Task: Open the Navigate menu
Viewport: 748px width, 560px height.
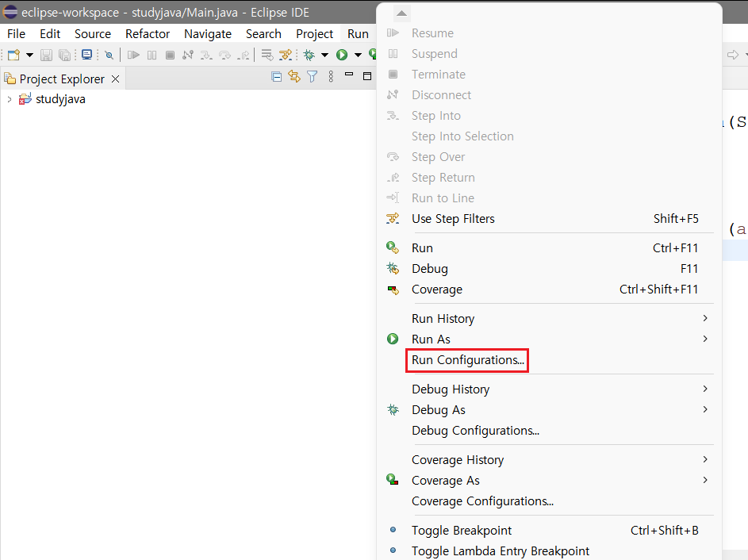Action: [x=208, y=34]
